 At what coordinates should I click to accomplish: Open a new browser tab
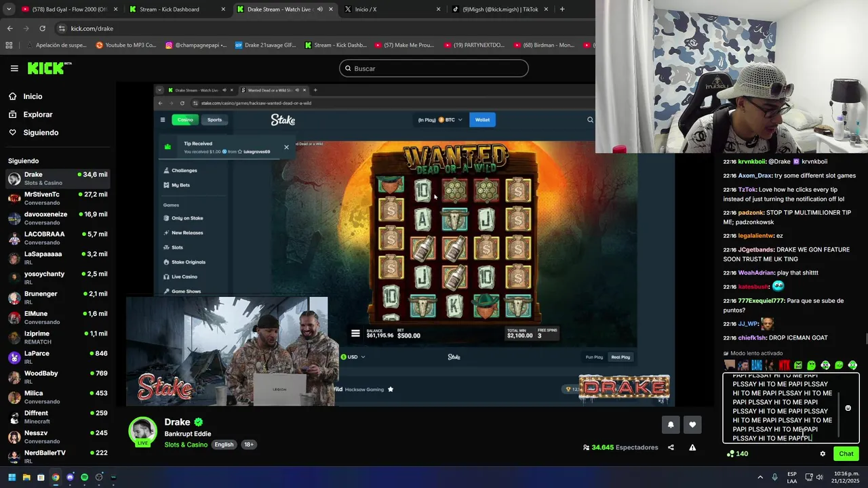pyautogui.click(x=562, y=9)
